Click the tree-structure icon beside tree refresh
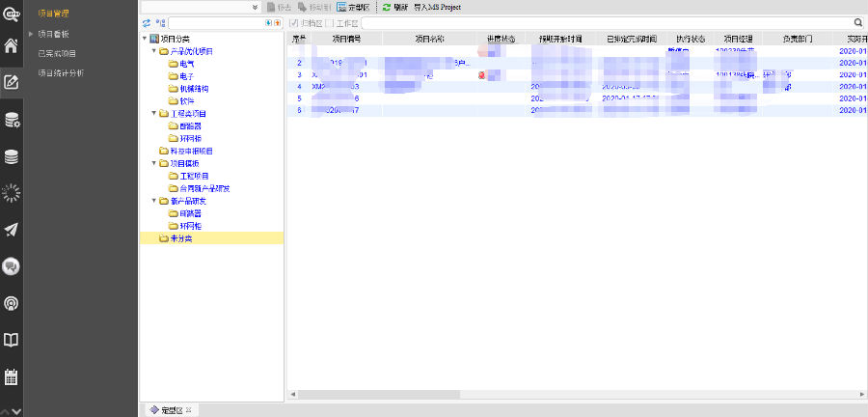The image size is (868, 417). (160, 23)
